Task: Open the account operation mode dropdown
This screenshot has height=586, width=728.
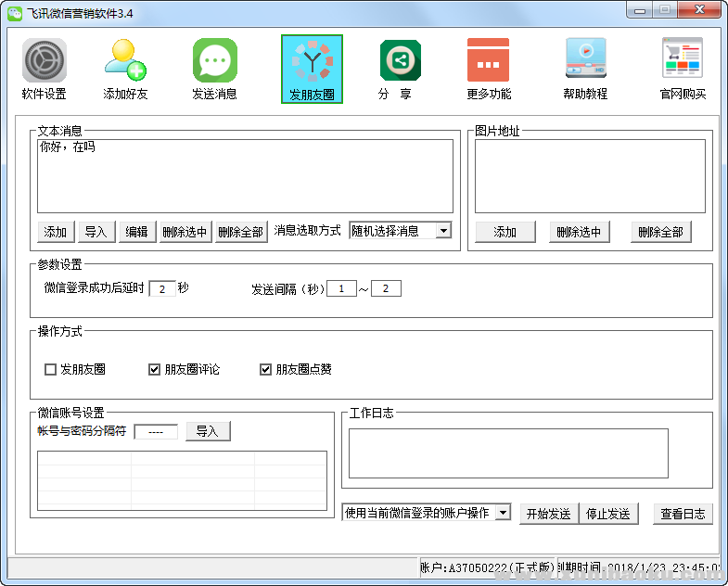Action: [x=503, y=513]
